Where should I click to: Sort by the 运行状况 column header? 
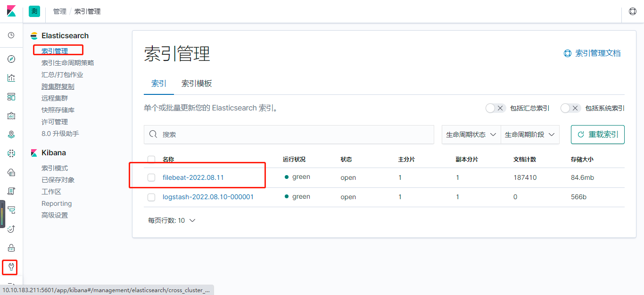click(x=294, y=160)
